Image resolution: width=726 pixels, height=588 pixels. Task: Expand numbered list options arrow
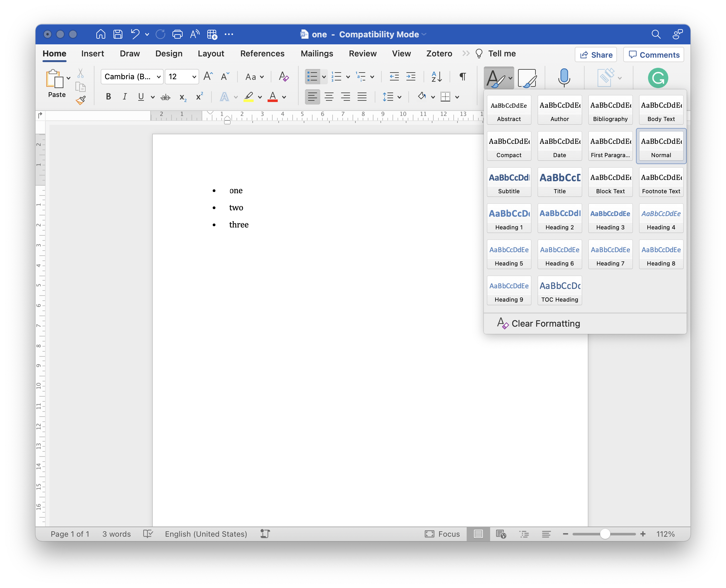click(348, 77)
